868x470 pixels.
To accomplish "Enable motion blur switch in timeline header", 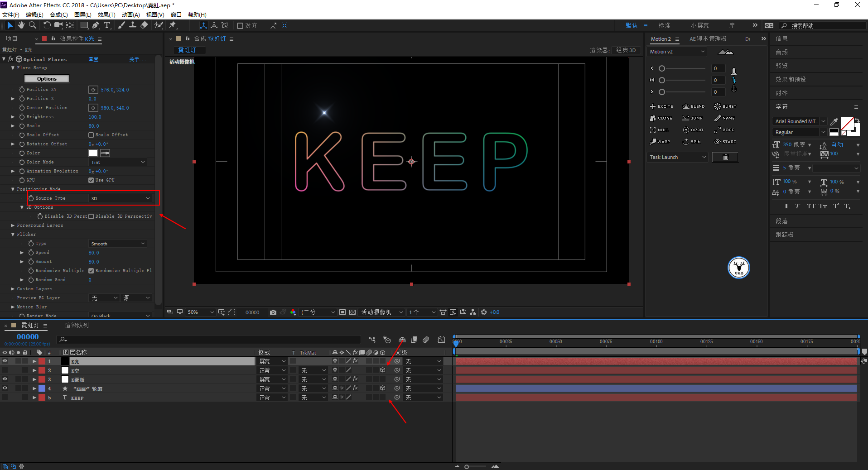I will 426,340.
